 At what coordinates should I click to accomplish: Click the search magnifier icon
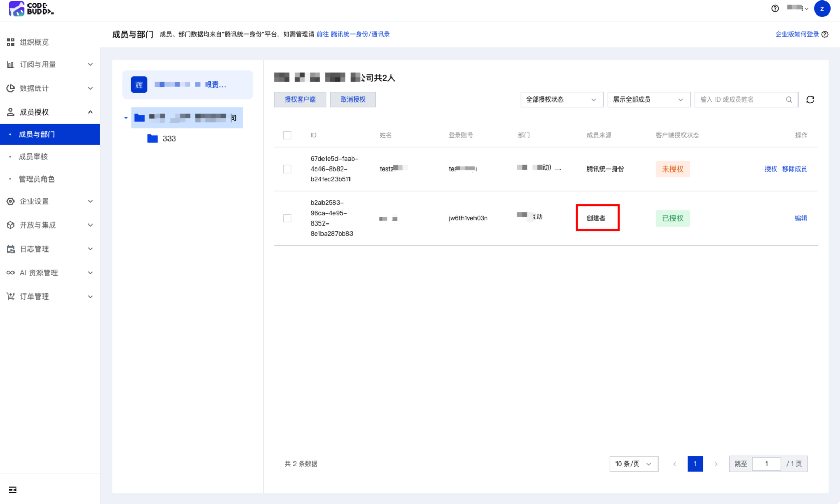(789, 100)
